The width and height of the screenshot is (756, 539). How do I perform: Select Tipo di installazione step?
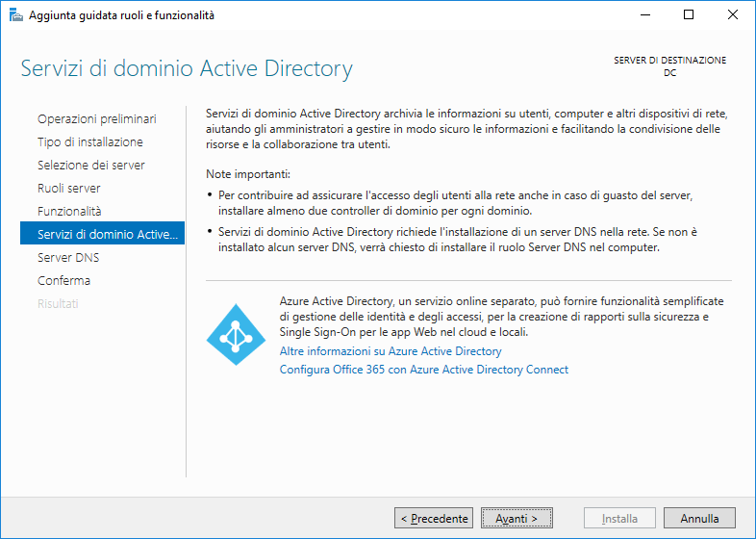pyautogui.click(x=90, y=141)
